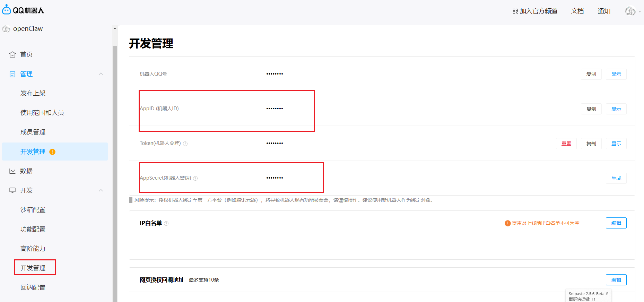Open 高阶能力 page
The width and height of the screenshot is (644, 302).
point(33,249)
